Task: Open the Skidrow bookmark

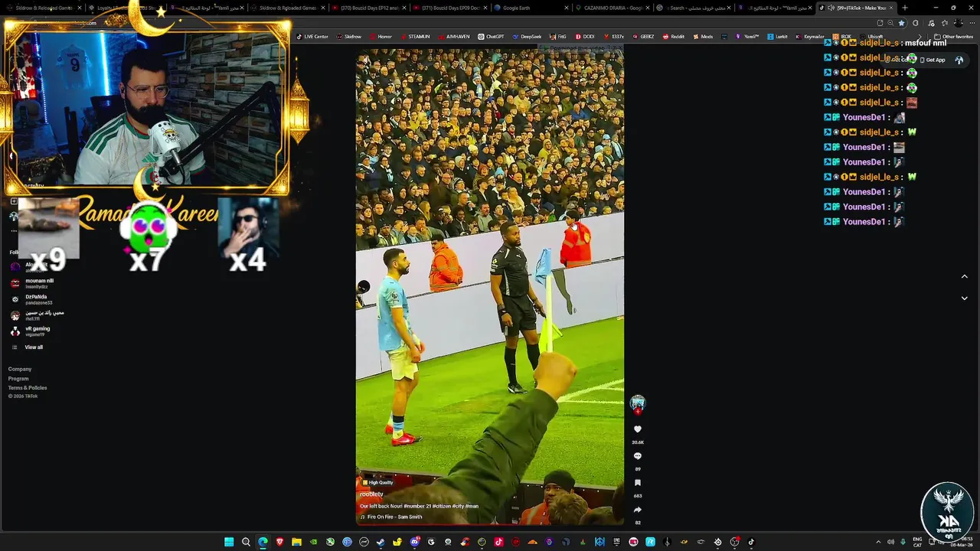Action: click(x=349, y=37)
